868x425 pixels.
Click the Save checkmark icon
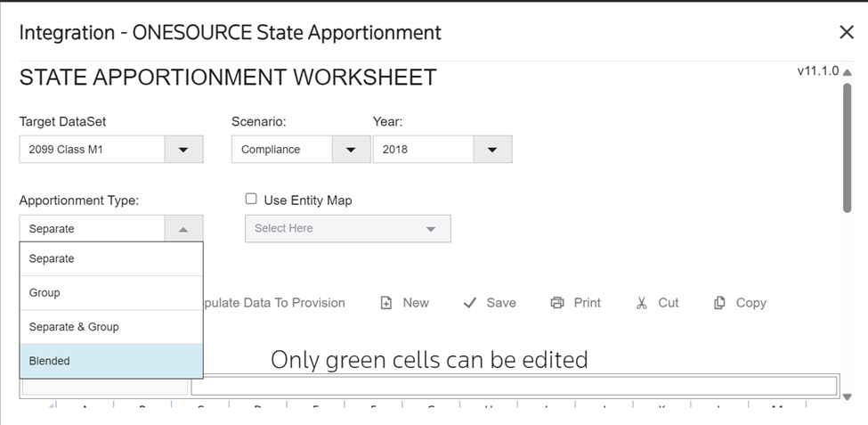[x=470, y=303]
